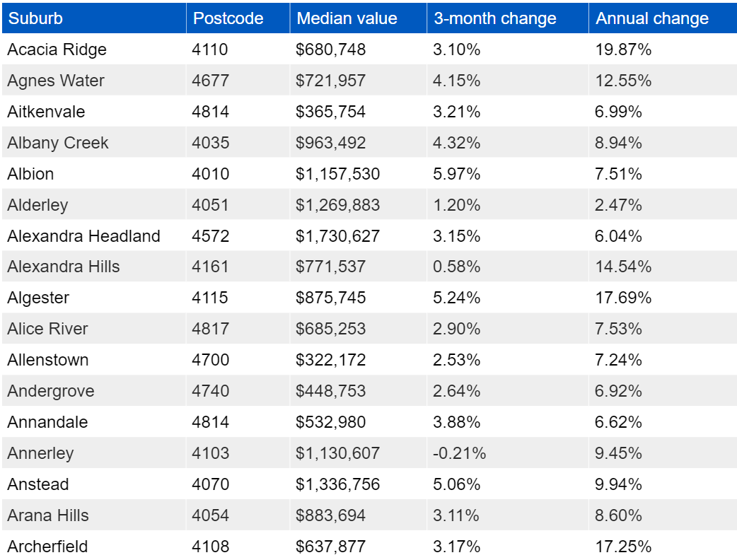Click Albion's median value $1,157,530
The width and height of the screenshot is (737, 560).
coord(337,174)
